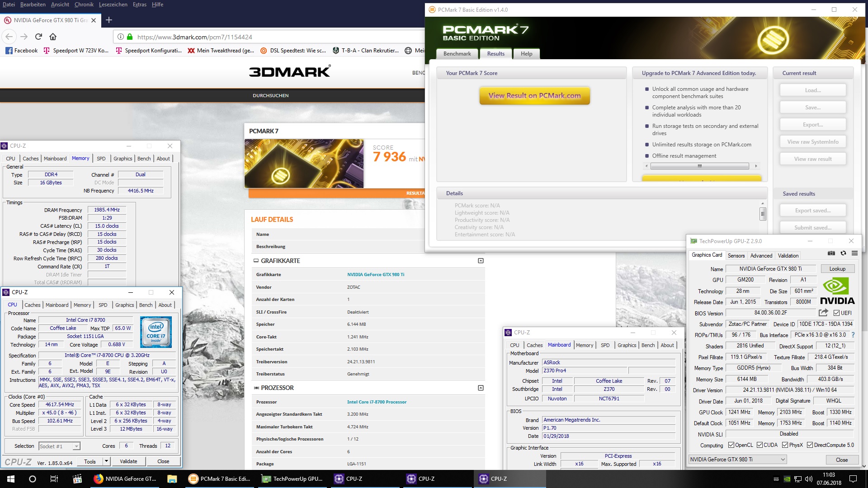Click the BIOS share/export icon in GPU-Z
868x488 pixels.
pos(823,313)
